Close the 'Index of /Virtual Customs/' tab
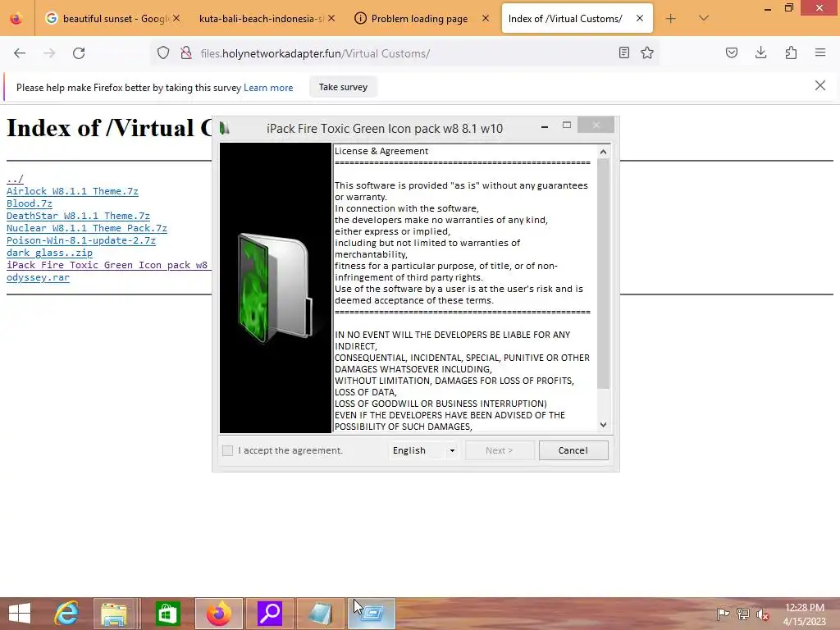This screenshot has width=840, height=630. (x=640, y=18)
